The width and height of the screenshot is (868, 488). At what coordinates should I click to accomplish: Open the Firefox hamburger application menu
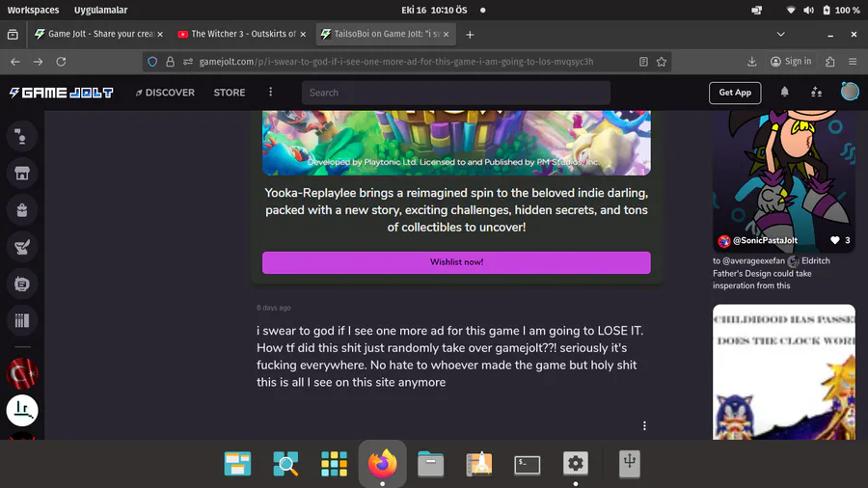[853, 62]
